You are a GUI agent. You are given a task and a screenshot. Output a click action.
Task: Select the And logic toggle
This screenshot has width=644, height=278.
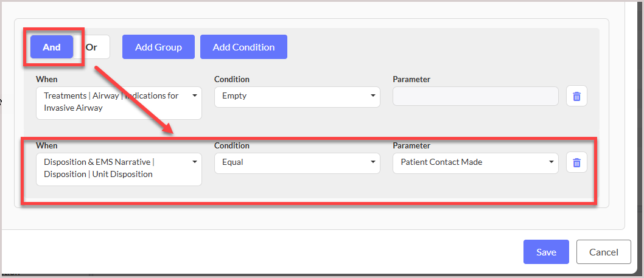[52, 47]
